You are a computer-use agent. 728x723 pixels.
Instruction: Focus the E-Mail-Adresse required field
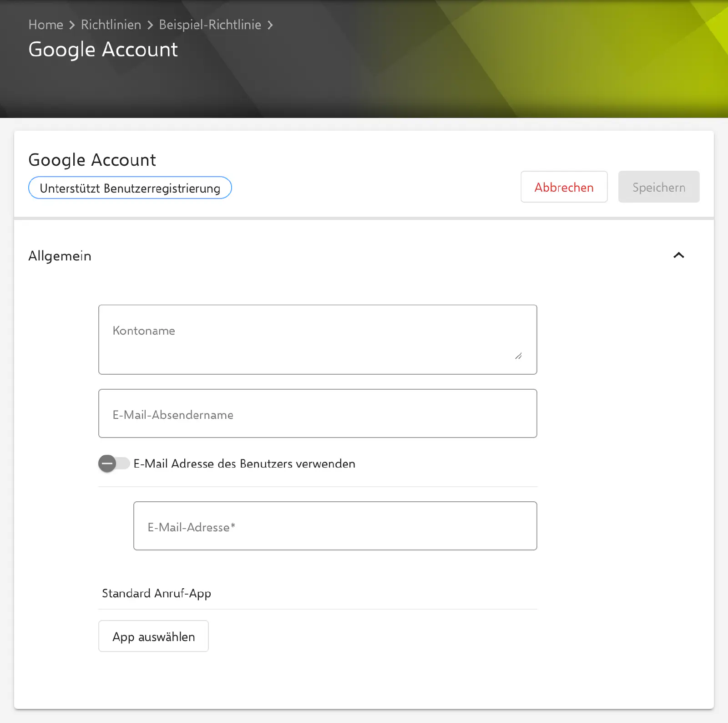(x=335, y=526)
